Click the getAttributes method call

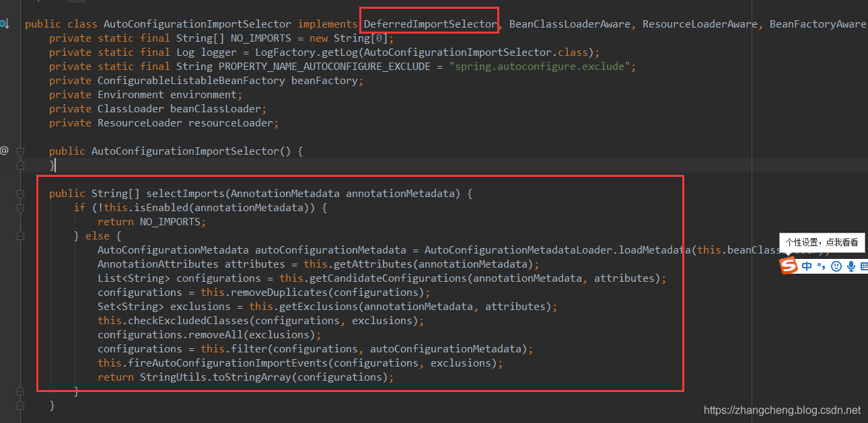[x=373, y=264]
